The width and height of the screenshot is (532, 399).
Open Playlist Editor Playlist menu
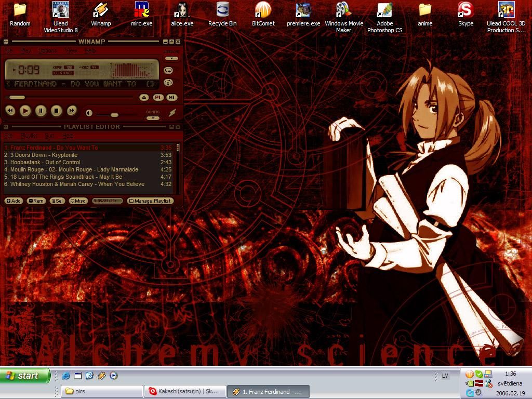[x=29, y=136]
